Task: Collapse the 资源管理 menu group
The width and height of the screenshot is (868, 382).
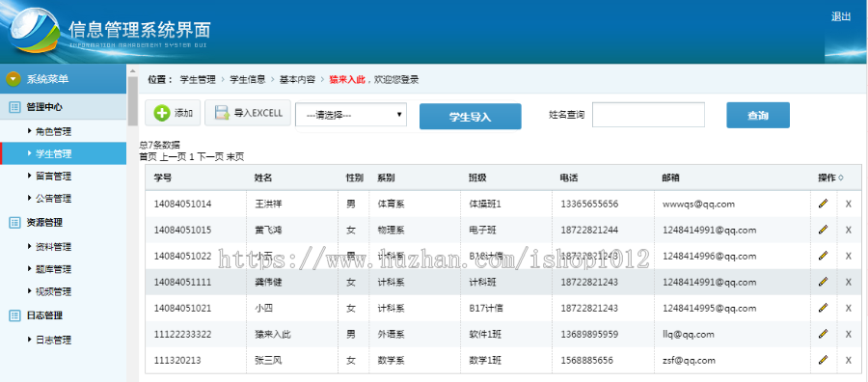Action: tap(63, 223)
